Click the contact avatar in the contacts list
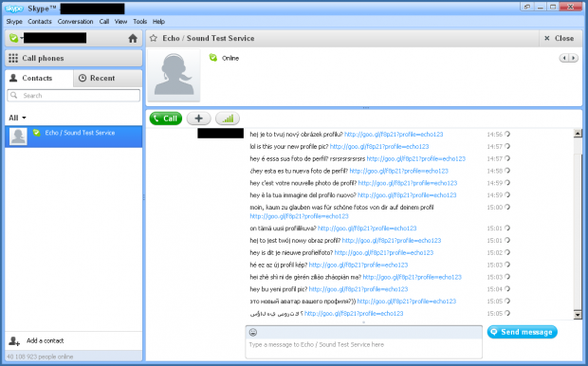 (18, 137)
